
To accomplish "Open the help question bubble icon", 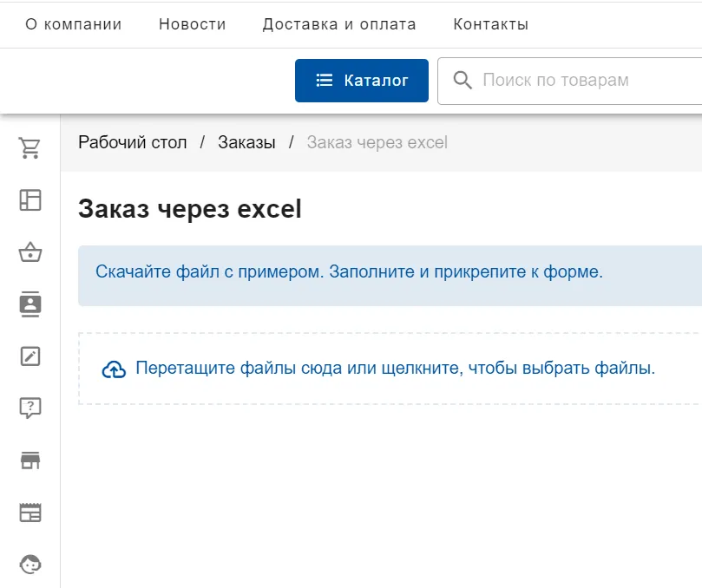I will coord(30,408).
